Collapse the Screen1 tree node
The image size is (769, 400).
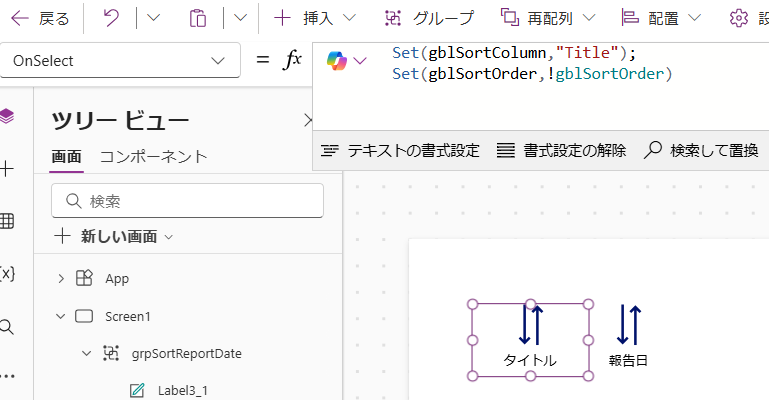pos(61,316)
